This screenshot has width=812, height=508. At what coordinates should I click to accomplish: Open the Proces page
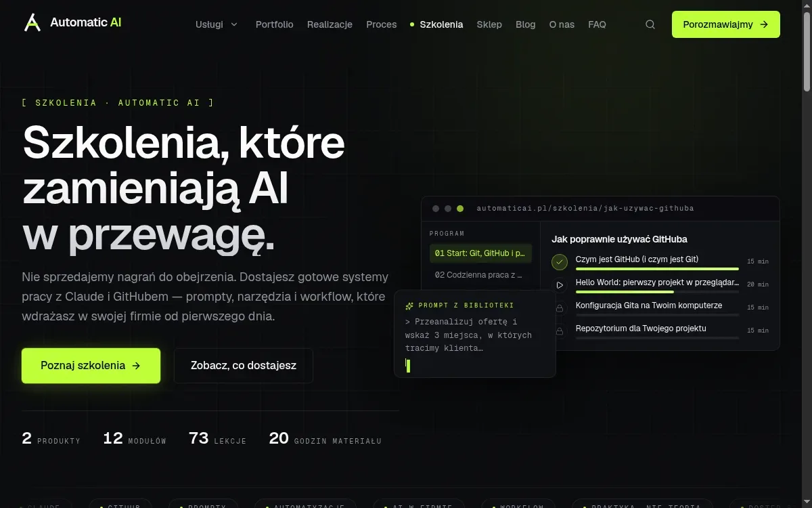pyautogui.click(x=382, y=24)
